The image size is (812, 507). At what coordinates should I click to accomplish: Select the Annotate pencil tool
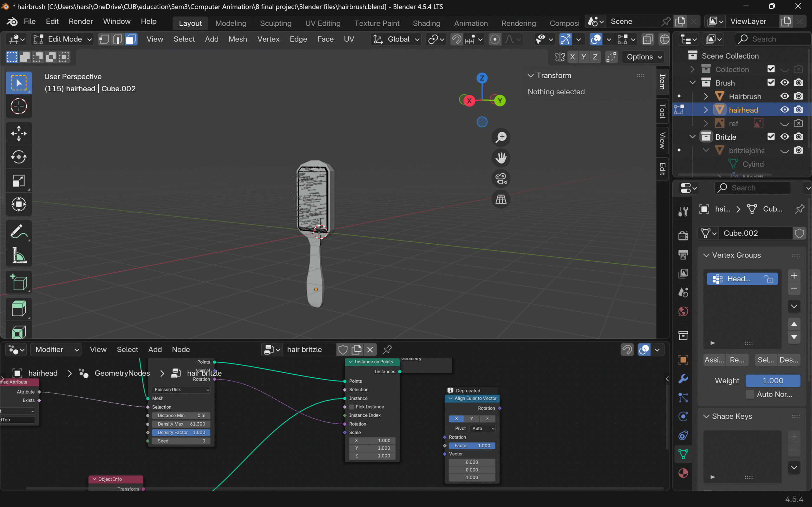pos(18,232)
